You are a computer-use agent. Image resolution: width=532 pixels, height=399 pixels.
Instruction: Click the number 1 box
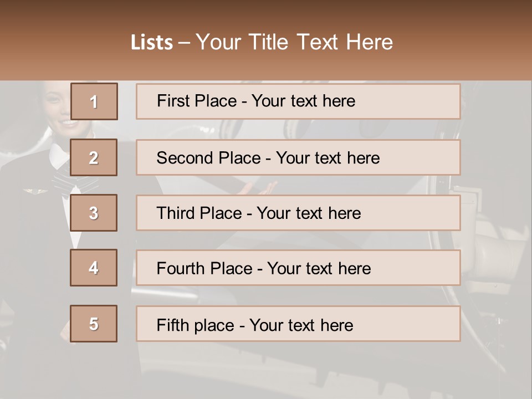[x=94, y=101]
